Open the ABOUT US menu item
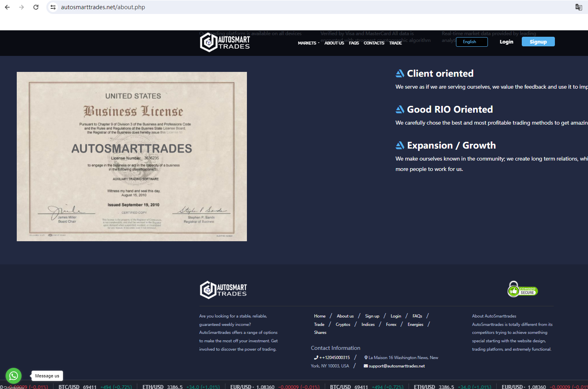588x389 pixels. (x=334, y=43)
